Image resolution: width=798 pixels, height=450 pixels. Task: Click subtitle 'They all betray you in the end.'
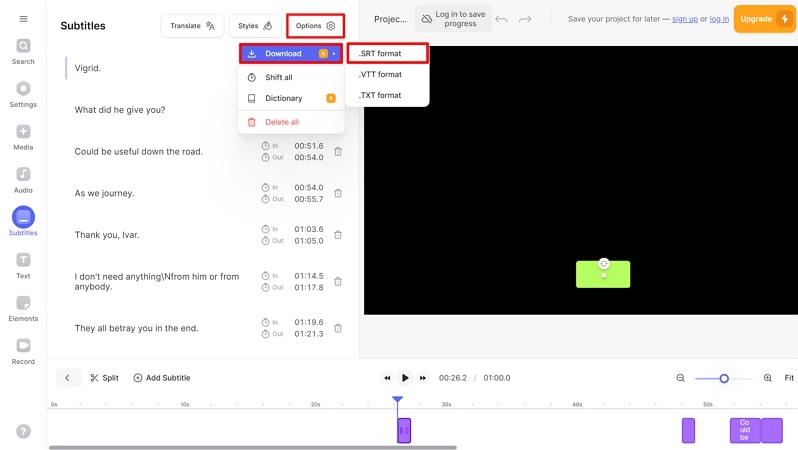pyautogui.click(x=136, y=328)
